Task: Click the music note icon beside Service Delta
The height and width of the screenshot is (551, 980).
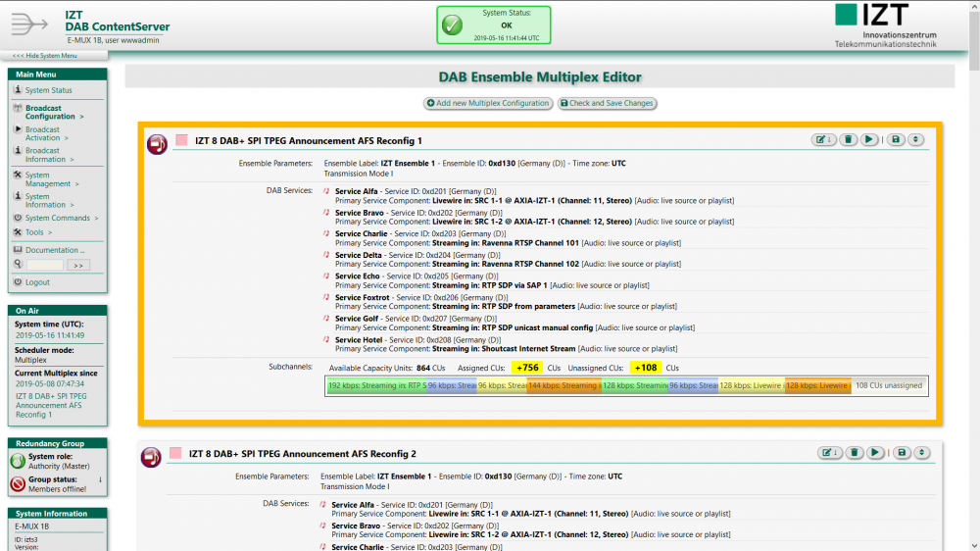Action: (326, 255)
